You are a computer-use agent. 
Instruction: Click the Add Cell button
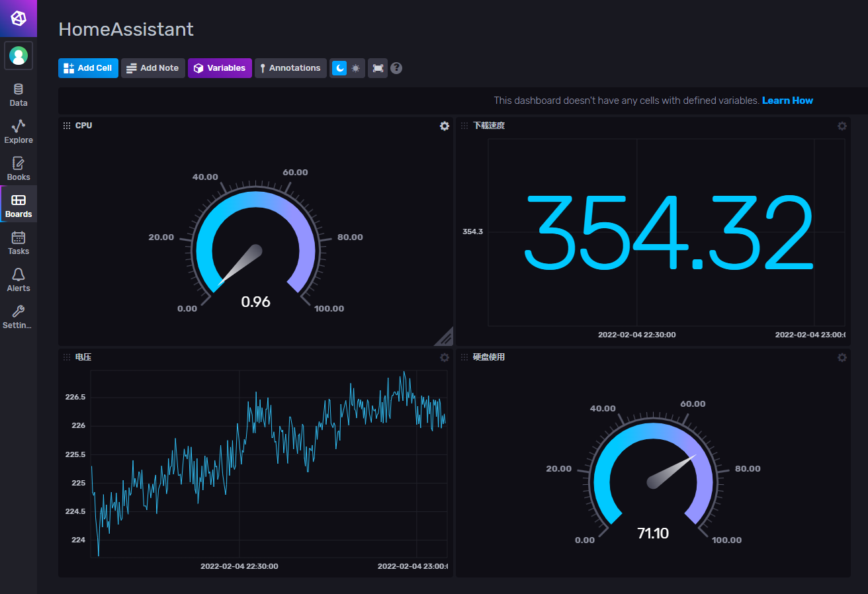[x=88, y=68]
